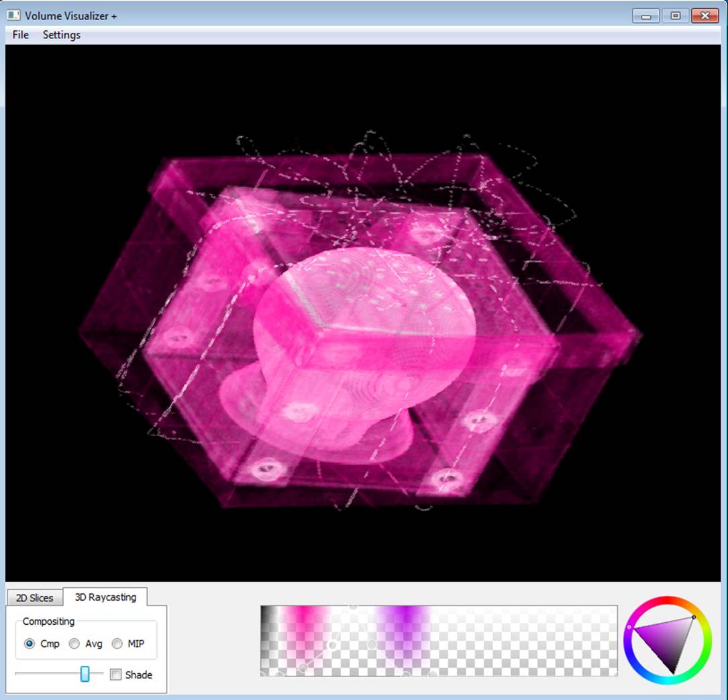Click the hue marker on color wheel ring
728x700 pixels.
click(x=694, y=617)
